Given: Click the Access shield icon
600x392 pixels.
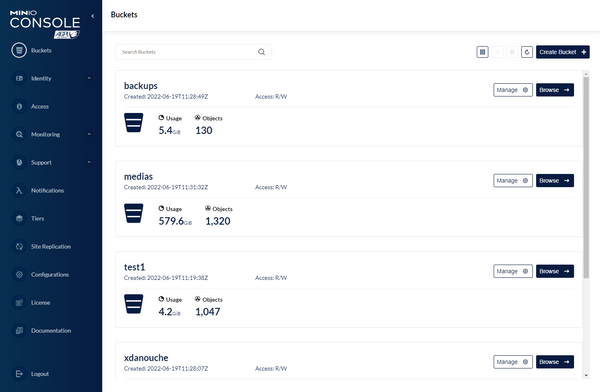Looking at the screenshot, I should tap(19, 106).
